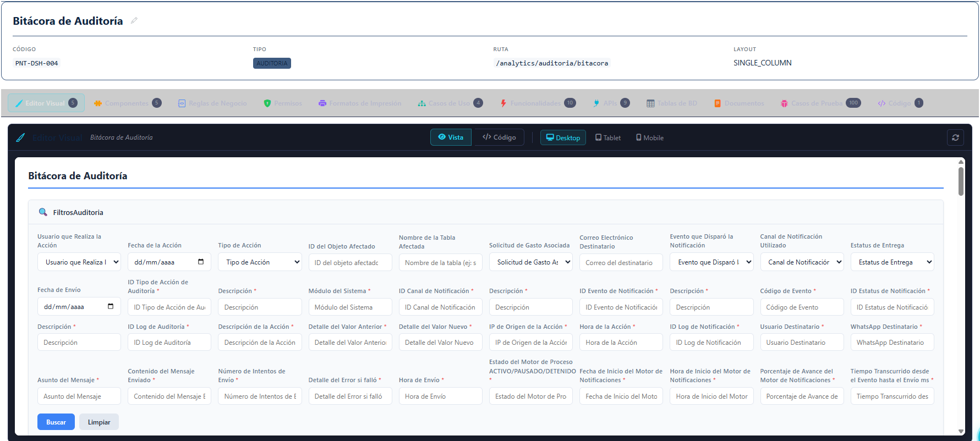Click the AUDITORIA type badge
This screenshot has height=441, width=980.
(x=272, y=63)
